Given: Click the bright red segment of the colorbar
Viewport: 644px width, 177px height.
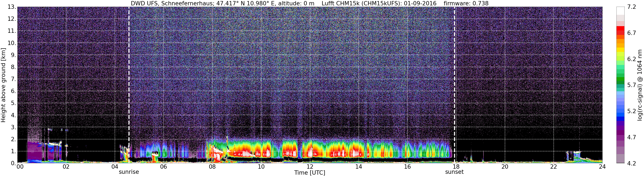Looking at the screenshot, I should [620, 28].
